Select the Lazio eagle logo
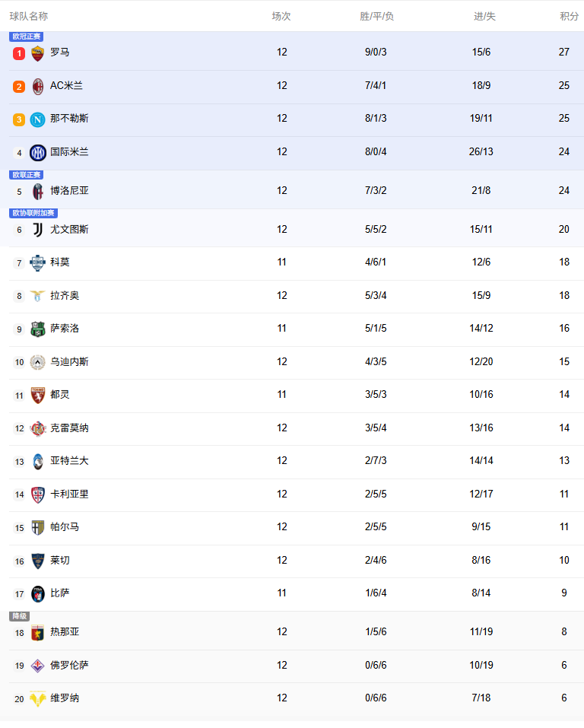Screen dimensions: 584x728 coord(38,296)
